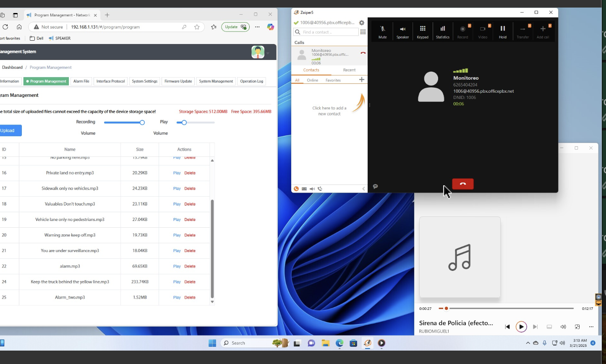
Task: Open the Alarm File tab
Action: pyautogui.click(x=81, y=81)
